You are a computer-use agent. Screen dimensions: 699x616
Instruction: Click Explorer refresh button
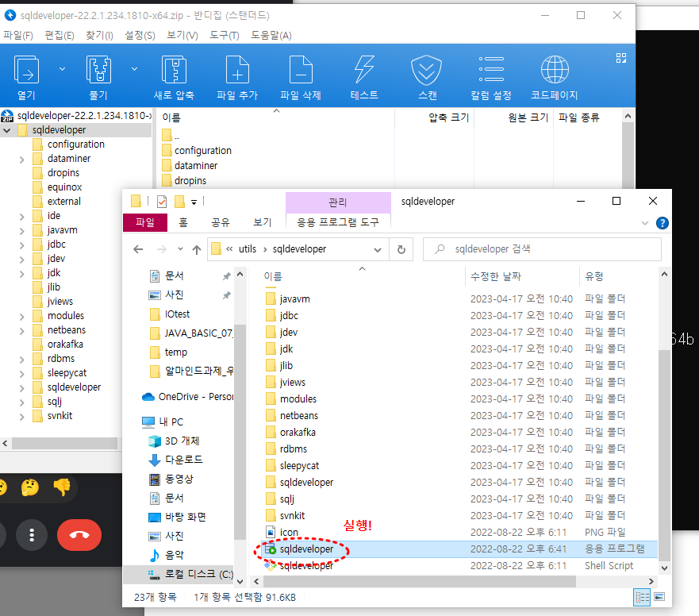401,249
